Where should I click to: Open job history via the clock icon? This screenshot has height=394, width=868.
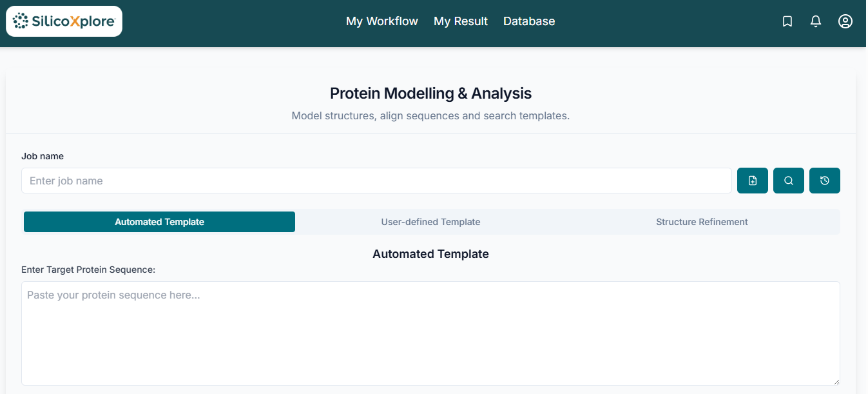(824, 181)
